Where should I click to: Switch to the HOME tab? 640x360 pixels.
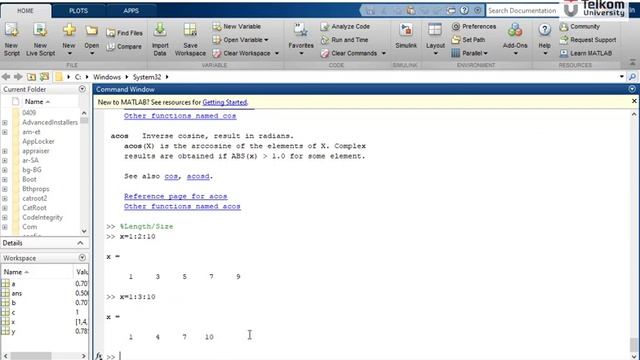[x=25, y=11]
